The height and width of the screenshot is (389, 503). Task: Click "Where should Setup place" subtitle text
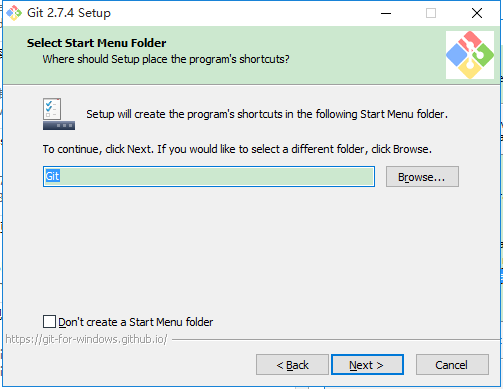[x=166, y=59]
